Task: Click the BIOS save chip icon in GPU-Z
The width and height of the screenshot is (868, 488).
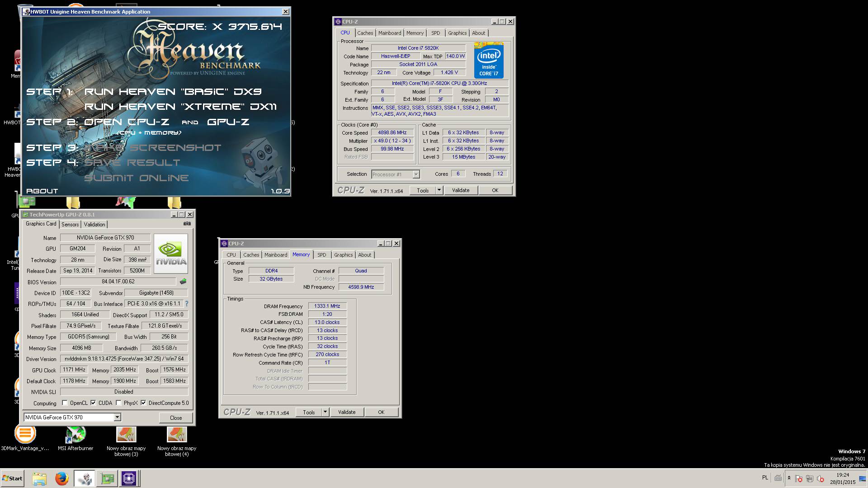Action: 183,282
